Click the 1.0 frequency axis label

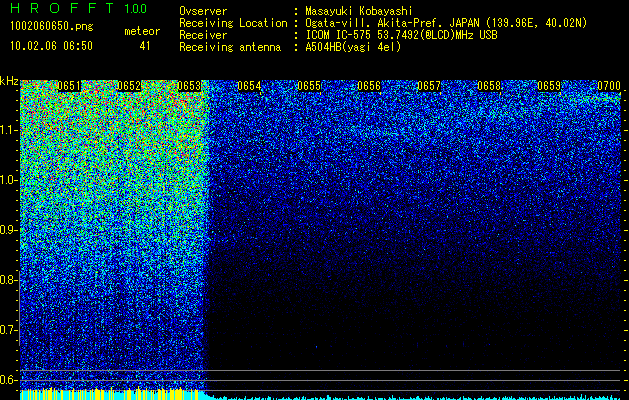[x=8, y=180]
